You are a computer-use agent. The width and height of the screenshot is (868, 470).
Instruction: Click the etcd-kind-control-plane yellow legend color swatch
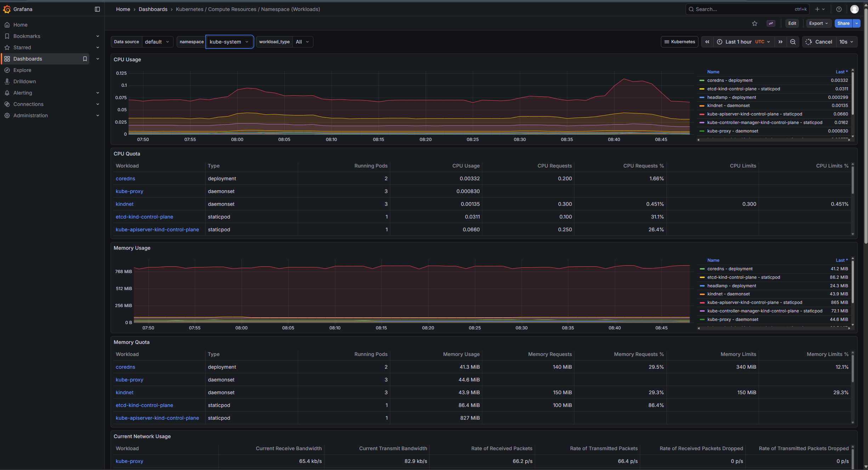pyautogui.click(x=702, y=89)
